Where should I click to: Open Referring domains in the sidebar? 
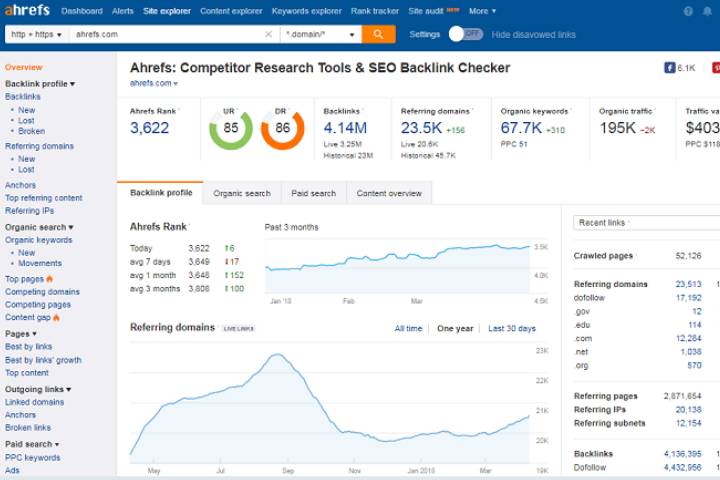(x=39, y=146)
